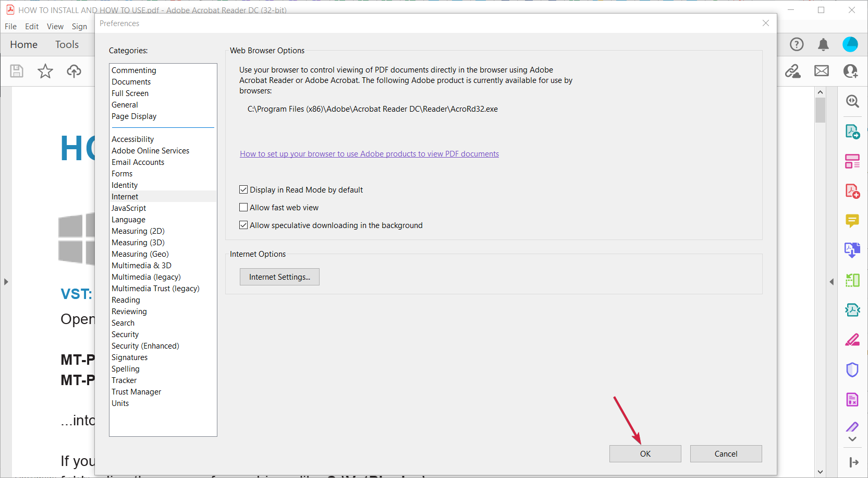The image size is (868, 478).
Task: Collapse the right tools pane arrow
Action: 832,282
